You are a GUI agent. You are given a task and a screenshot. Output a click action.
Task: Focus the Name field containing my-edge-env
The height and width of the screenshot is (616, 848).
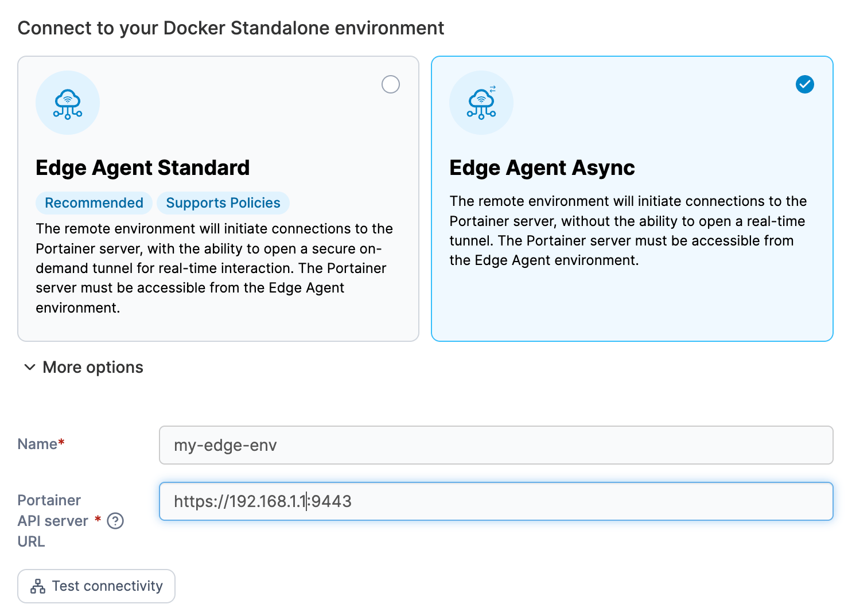point(496,445)
